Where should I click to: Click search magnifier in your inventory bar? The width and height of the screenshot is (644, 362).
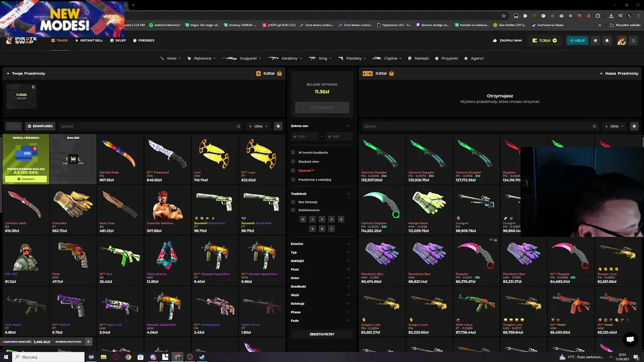(x=238, y=126)
